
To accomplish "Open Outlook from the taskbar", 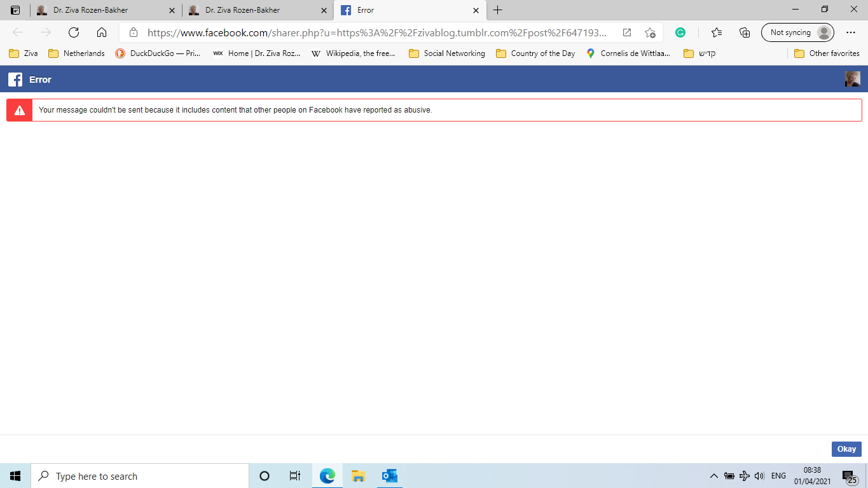I will point(389,475).
